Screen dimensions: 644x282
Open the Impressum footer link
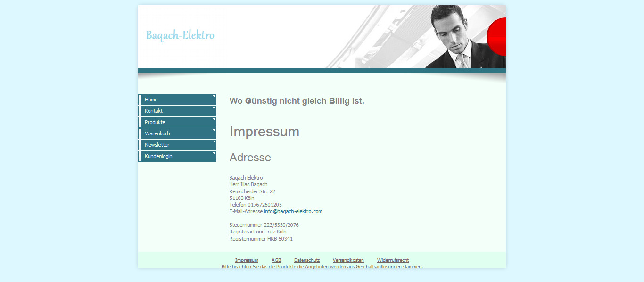pyautogui.click(x=247, y=260)
